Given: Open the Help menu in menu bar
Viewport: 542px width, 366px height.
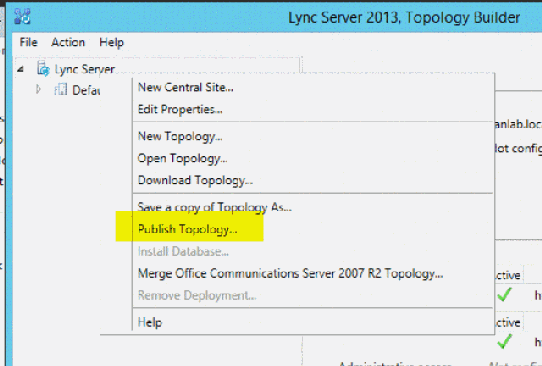Looking at the screenshot, I should pos(111,42).
